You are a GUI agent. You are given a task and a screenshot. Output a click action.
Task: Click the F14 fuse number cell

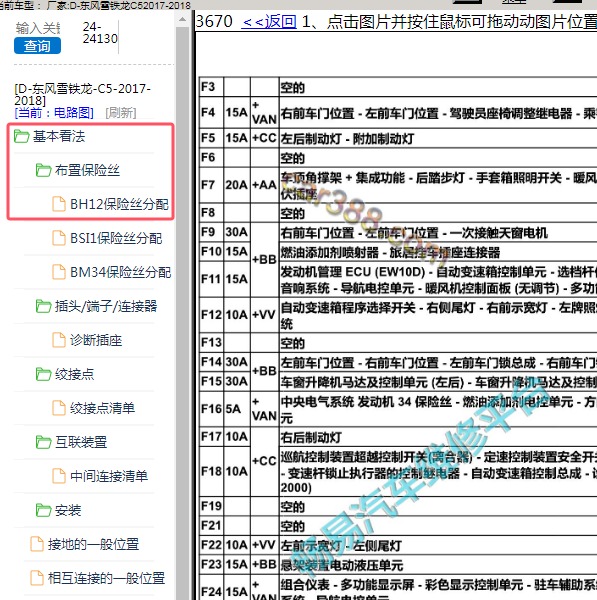point(212,362)
